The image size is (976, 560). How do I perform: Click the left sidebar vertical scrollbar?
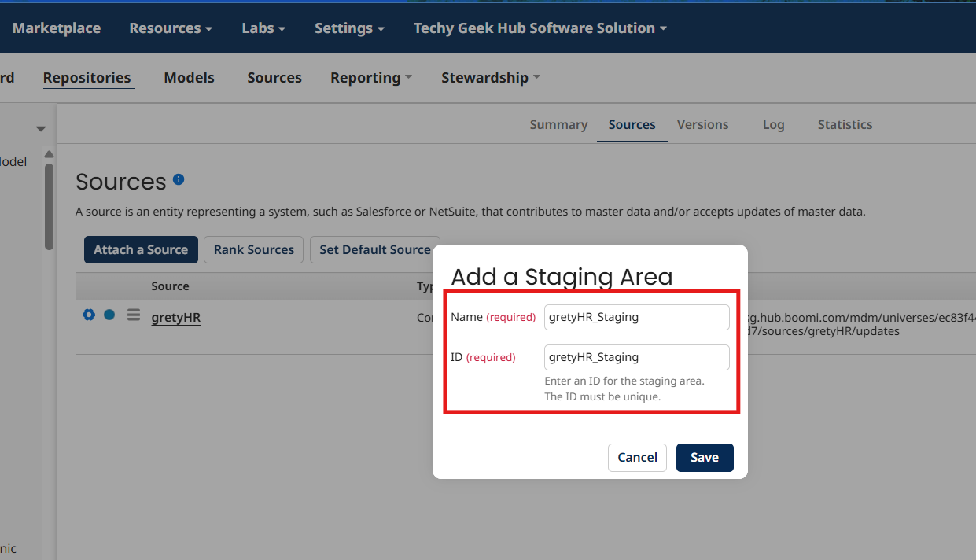(49, 206)
